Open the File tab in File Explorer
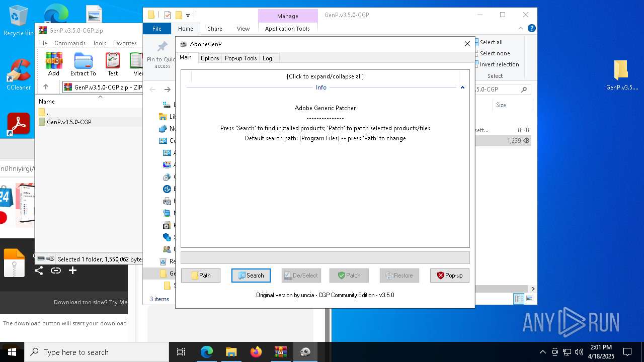 [x=157, y=29]
